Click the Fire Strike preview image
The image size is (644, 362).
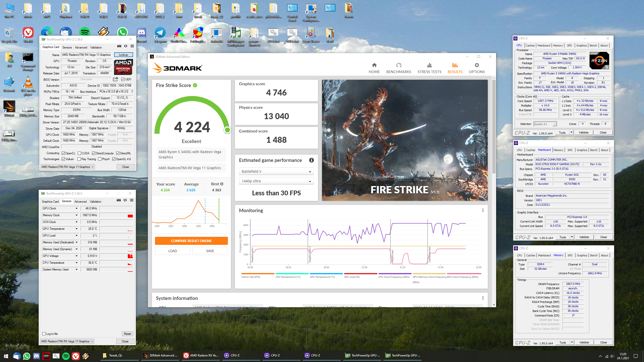405,140
